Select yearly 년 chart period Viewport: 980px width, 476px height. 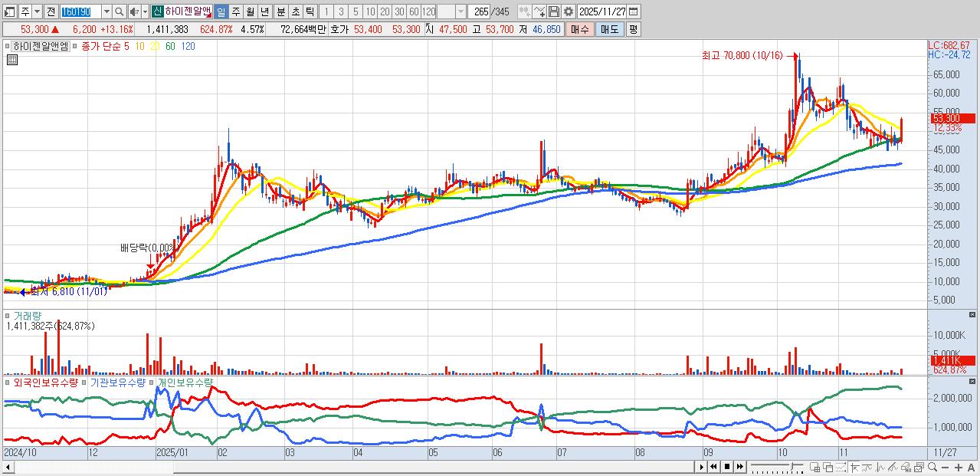(x=264, y=11)
